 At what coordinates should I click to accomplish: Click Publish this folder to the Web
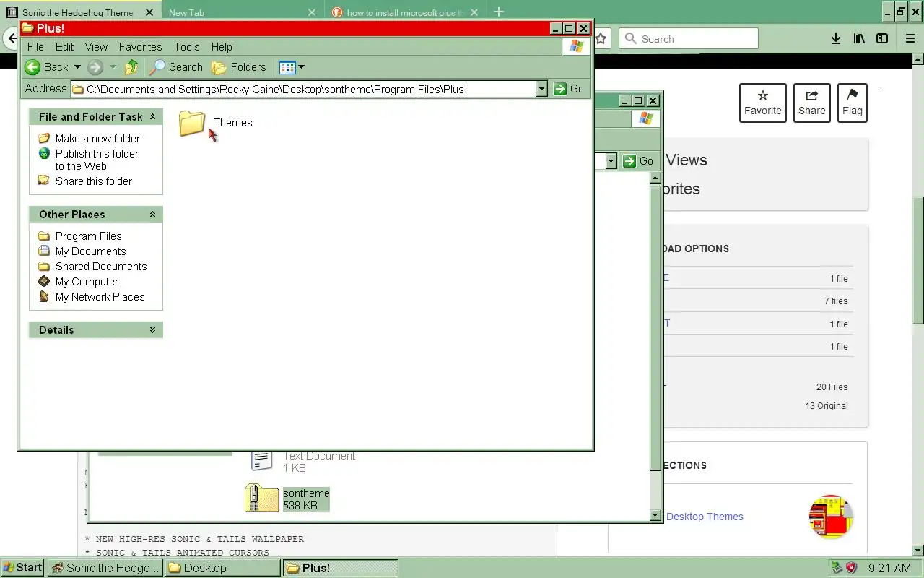[x=97, y=160]
